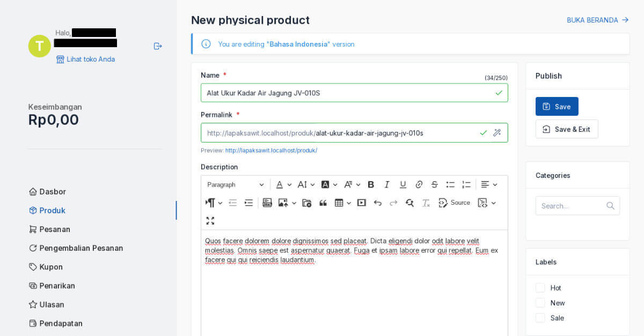644x336 pixels.
Task: Undo the last edit
Action: click(377, 203)
